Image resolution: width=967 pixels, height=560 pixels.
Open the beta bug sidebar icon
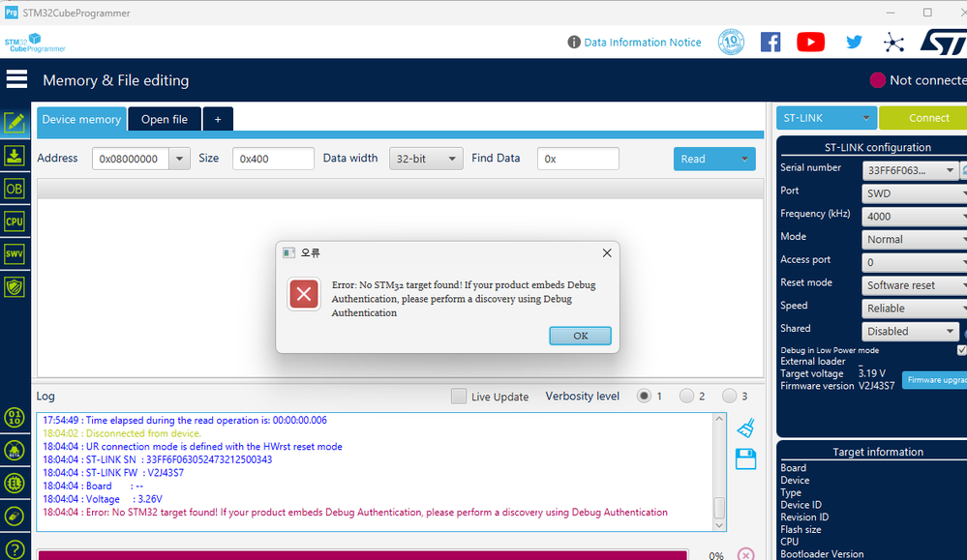coord(15,451)
